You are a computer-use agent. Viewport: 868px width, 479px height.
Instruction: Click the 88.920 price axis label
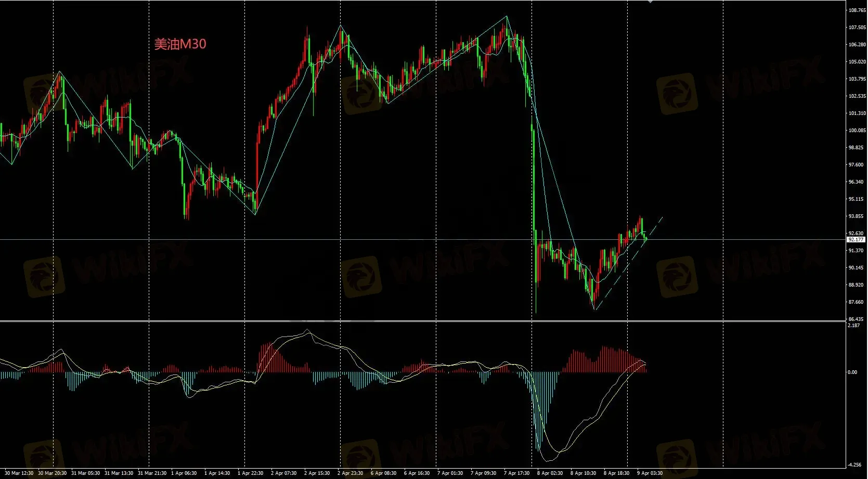click(857, 285)
